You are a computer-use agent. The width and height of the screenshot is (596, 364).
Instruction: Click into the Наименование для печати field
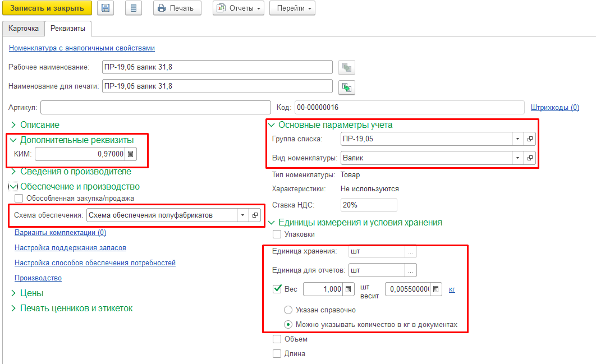coord(217,86)
